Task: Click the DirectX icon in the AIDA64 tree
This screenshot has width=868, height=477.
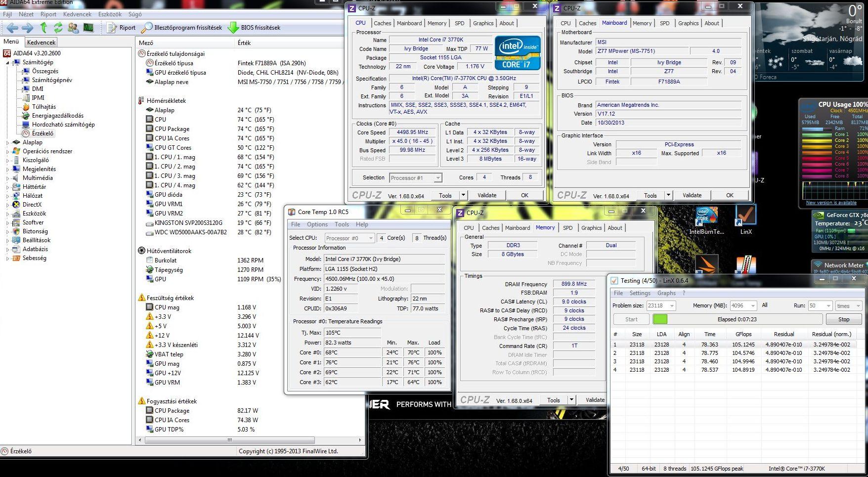Action: pos(16,205)
